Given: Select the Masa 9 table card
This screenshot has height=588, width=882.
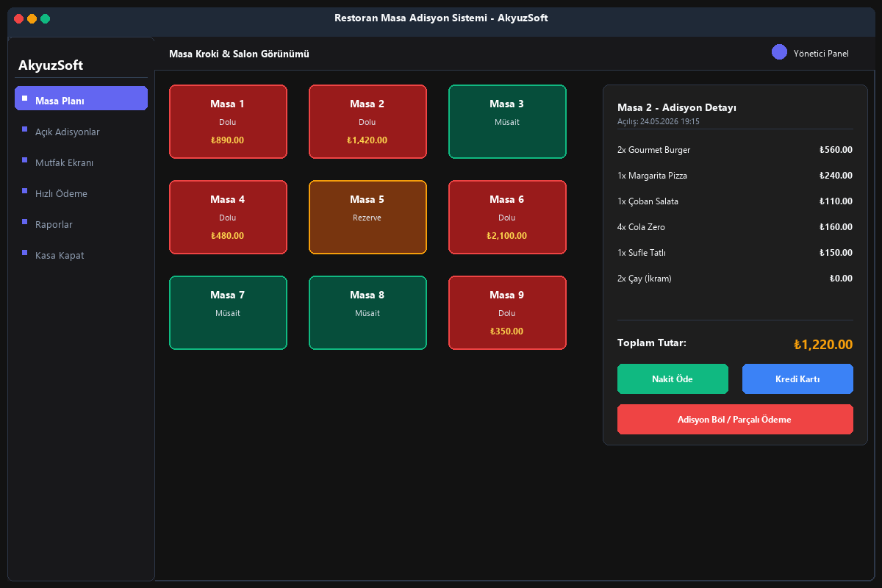Looking at the screenshot, I should (507, 313).
